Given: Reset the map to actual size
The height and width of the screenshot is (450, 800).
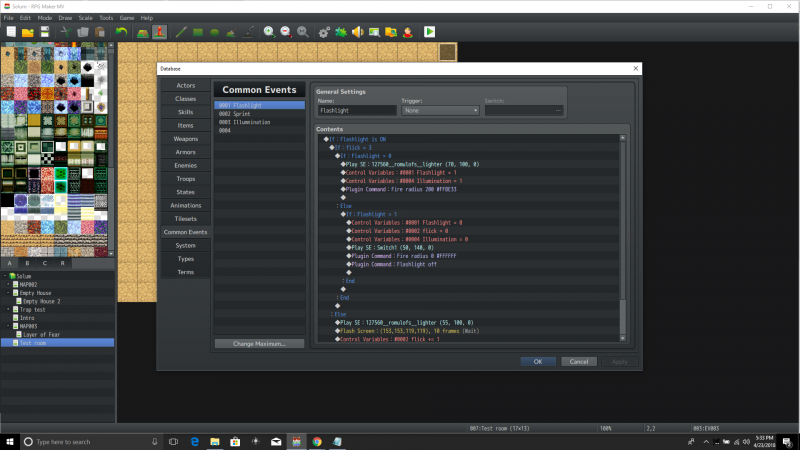Looking at the screenshot, I should click(303, 32).
